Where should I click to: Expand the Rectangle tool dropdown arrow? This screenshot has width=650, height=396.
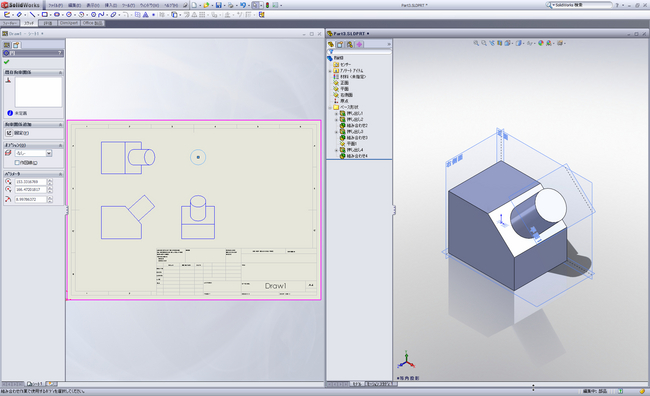pos(50,15)
